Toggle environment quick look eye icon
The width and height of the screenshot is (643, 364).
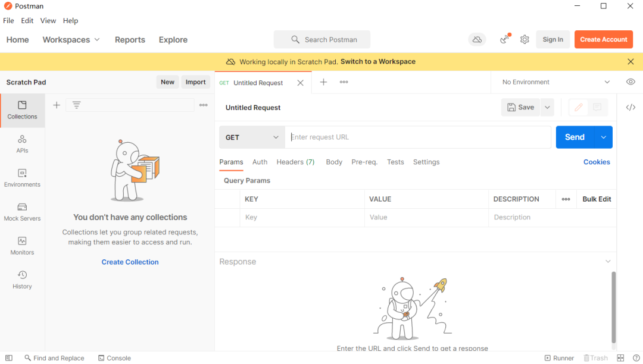coord(630,82)
